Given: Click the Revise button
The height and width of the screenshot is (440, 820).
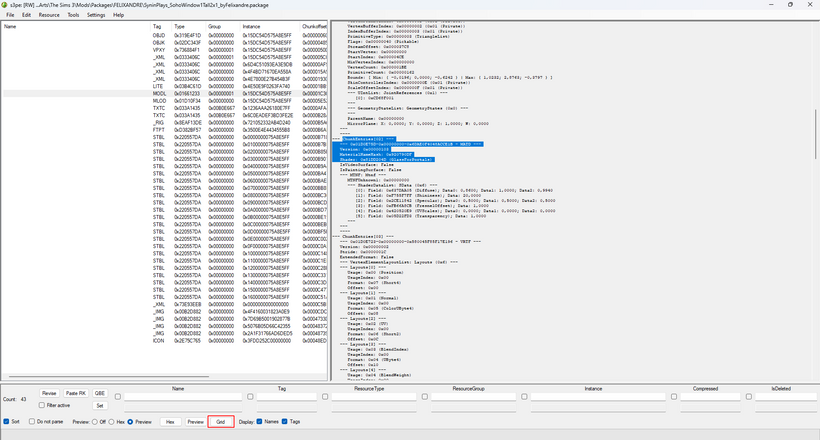Looking at the screenshot, I should [x=49, y=393].
